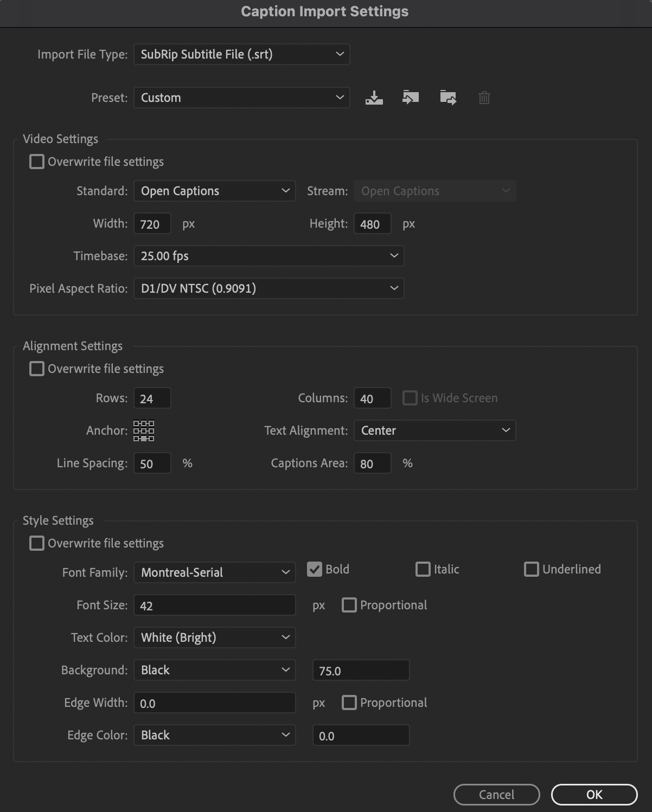Toggle the Underlined checkbox
The width and height of the screenshot is (652, 812).
tap(532, 569)
